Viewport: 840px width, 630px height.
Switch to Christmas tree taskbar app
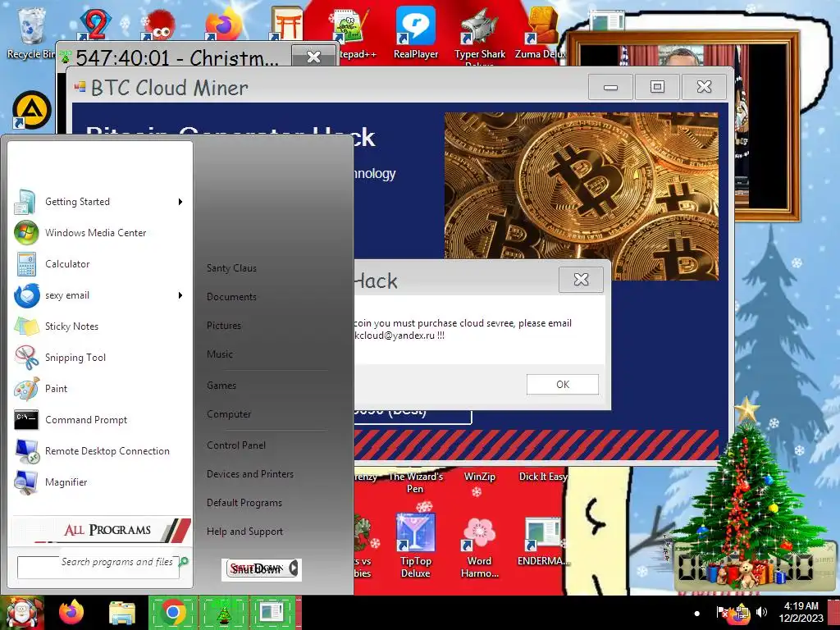[223, 613]
